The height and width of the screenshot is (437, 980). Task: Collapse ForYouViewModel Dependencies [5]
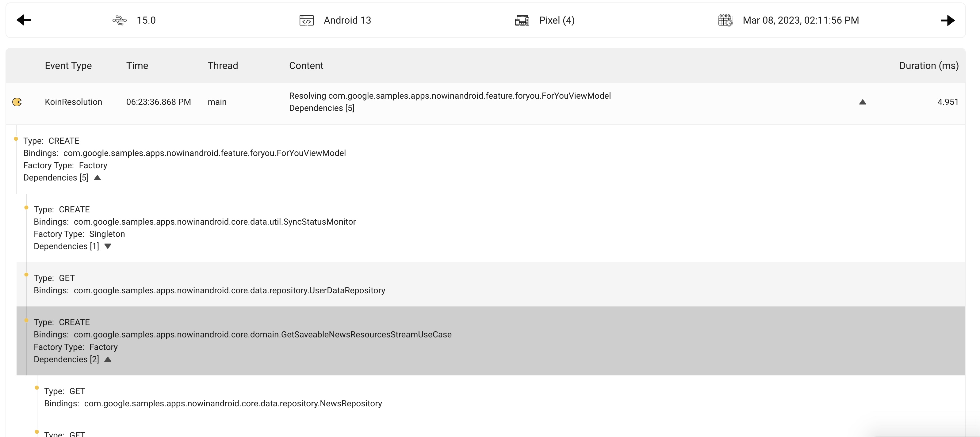(98, 178)
